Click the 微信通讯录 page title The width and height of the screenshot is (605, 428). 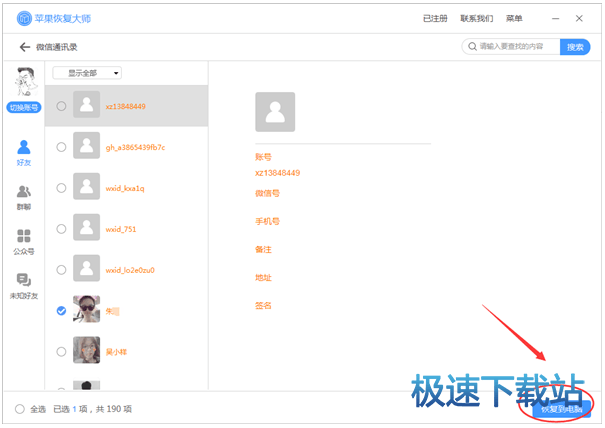57,47
